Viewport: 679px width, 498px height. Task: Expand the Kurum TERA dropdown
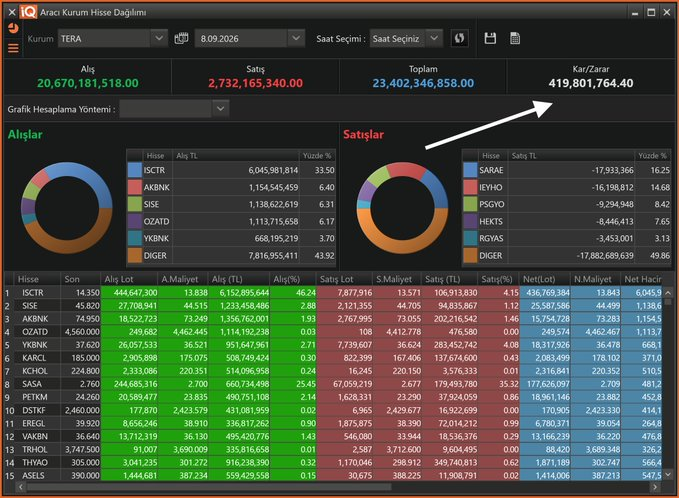point(159,39)
